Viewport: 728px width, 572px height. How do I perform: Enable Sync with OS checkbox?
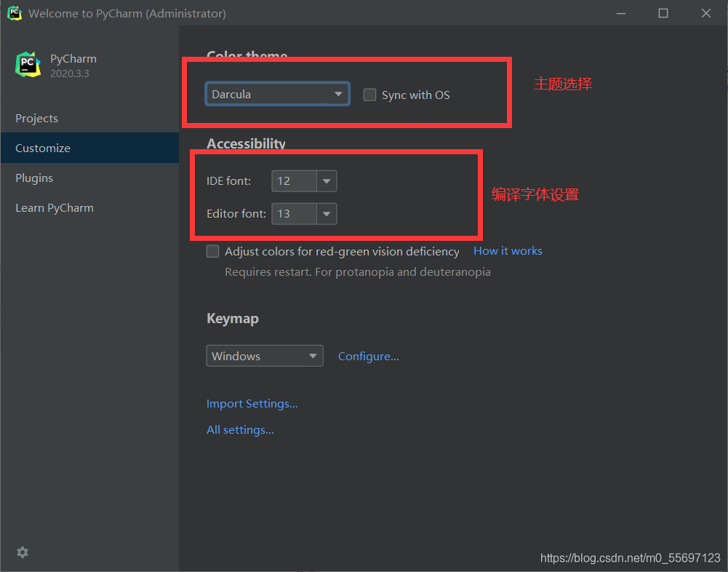tap(369, 95)
